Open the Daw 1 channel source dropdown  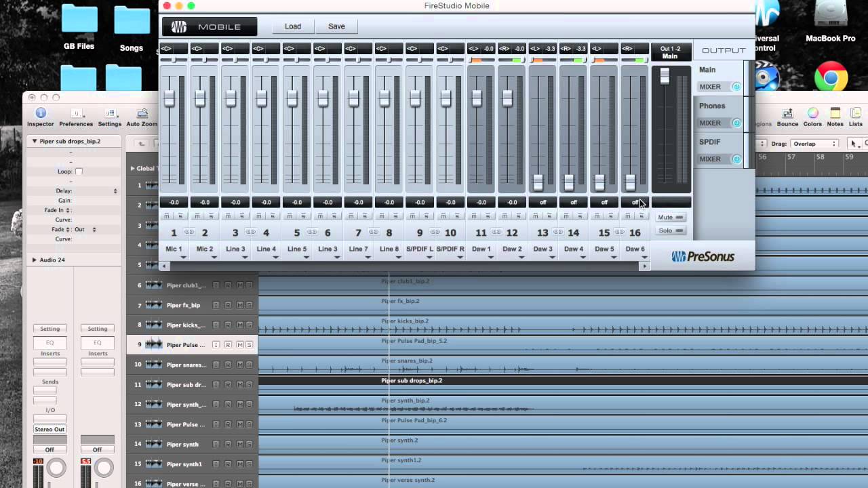[x=490, y=257]
